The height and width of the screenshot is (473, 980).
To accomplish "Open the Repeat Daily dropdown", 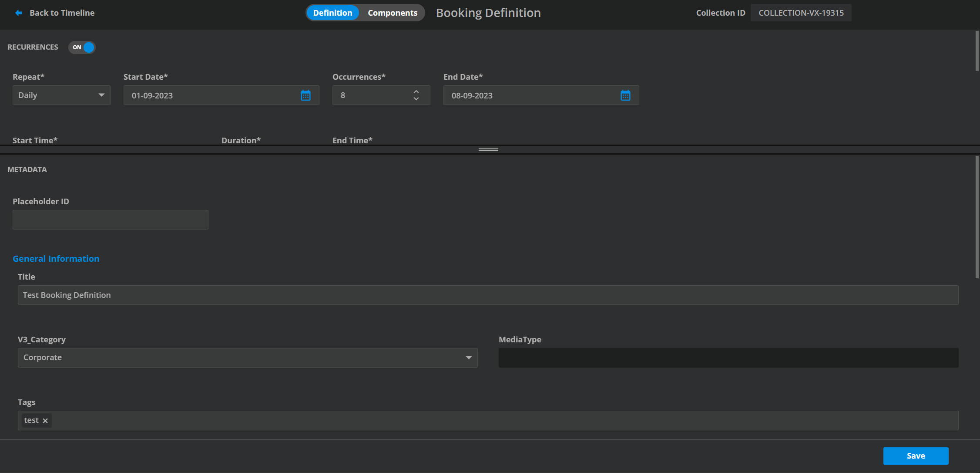I will [61, 95].
